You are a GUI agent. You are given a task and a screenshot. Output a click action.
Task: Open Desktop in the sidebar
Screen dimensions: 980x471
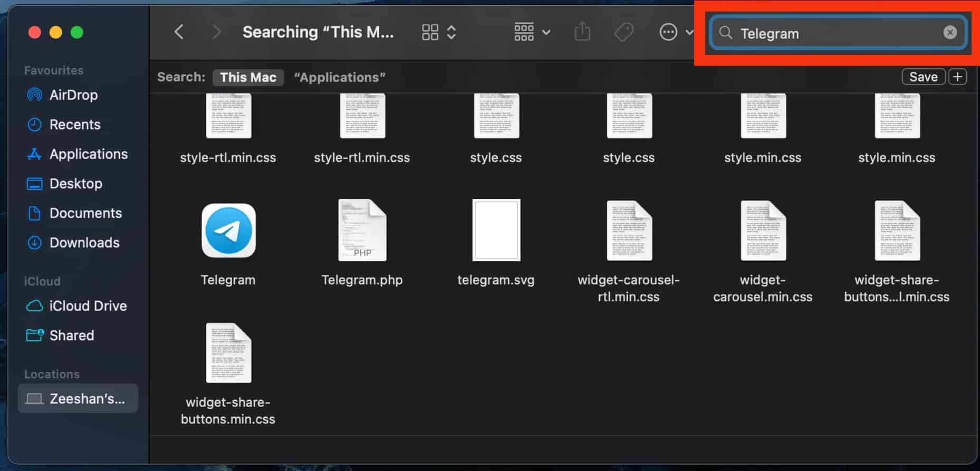(x=78, y=184)
